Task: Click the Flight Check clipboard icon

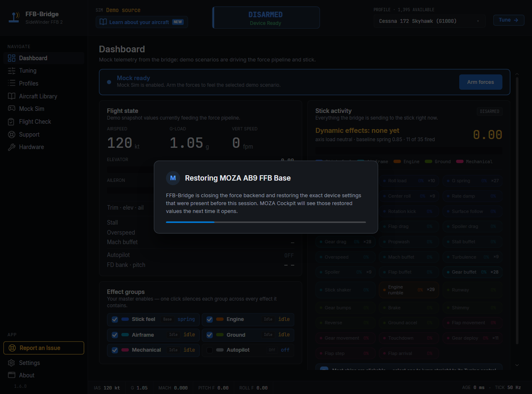Action: click(x=12, y=122)
